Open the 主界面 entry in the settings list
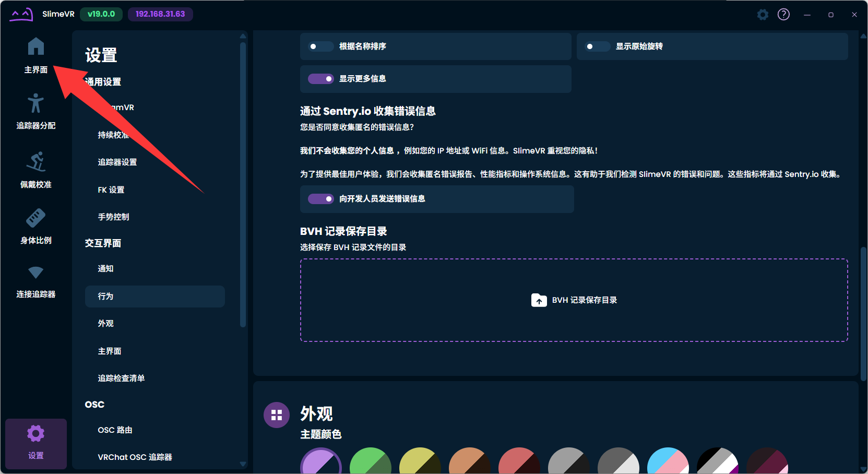868x474 pixels. (155, 351)
